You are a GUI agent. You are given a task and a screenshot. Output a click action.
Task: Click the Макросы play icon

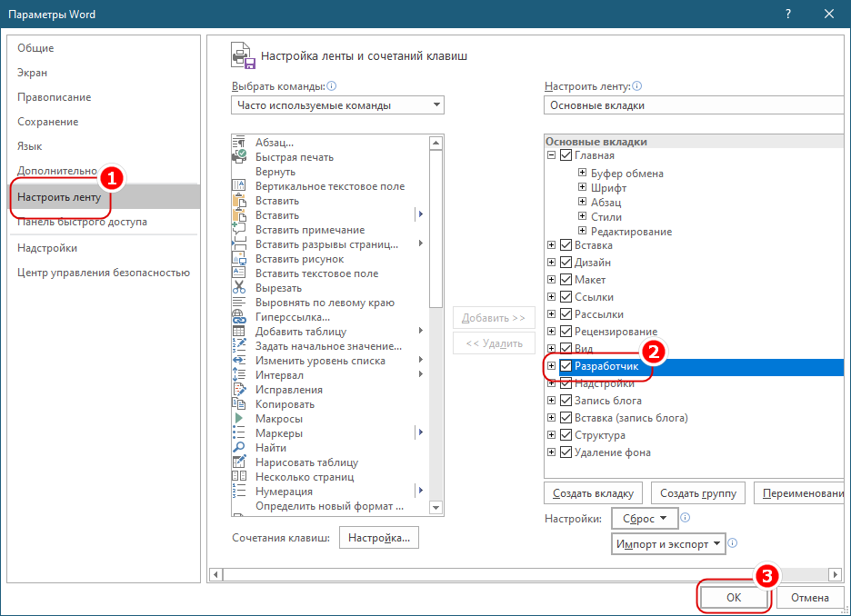point(239,419)
